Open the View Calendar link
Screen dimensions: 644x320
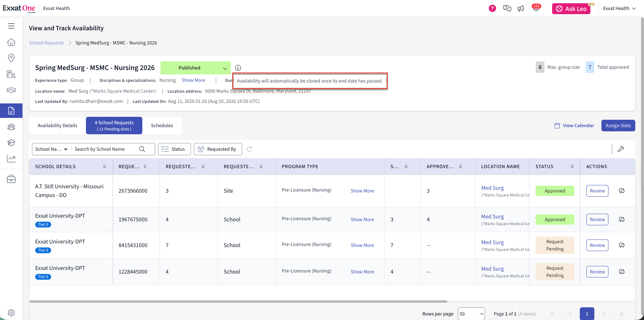click(x=574, y=126)
